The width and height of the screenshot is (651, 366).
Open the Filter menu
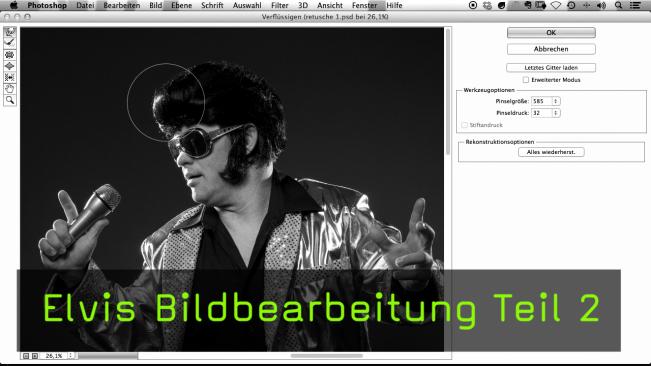point(279,5)
